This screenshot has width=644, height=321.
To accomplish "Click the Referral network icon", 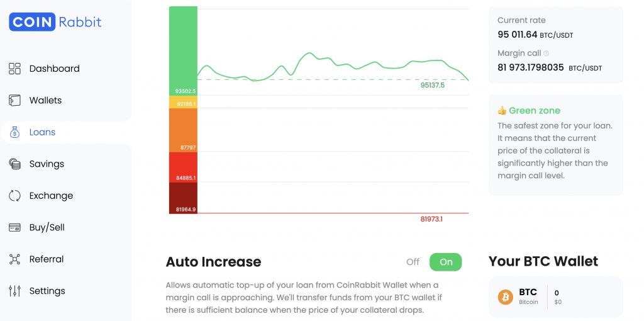I will click(15, 259).
